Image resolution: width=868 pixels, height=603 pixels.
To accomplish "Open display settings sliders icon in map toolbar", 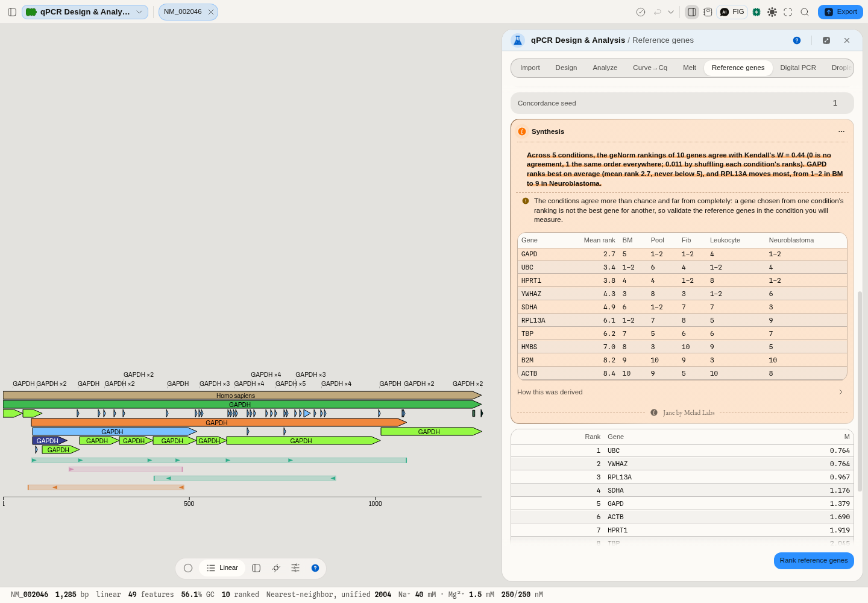I will pyautogui.click(x=295, y=568).
